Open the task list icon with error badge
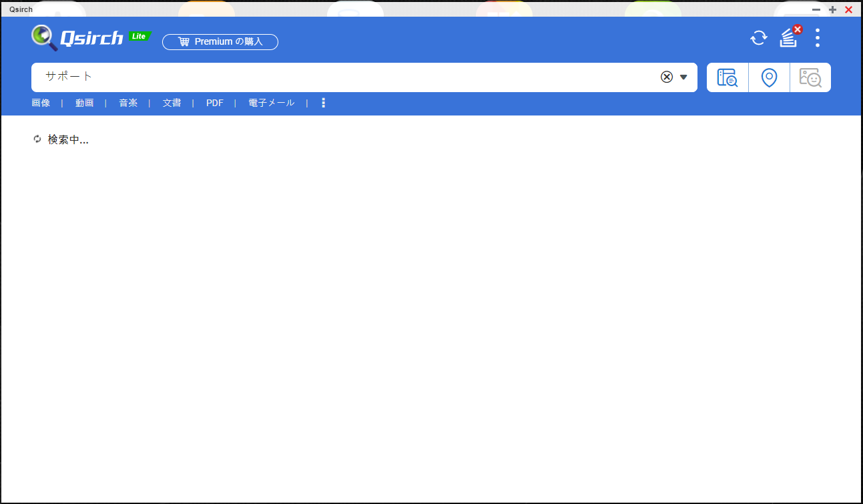This screenshot has width=863, height=504. click(789, 38)
